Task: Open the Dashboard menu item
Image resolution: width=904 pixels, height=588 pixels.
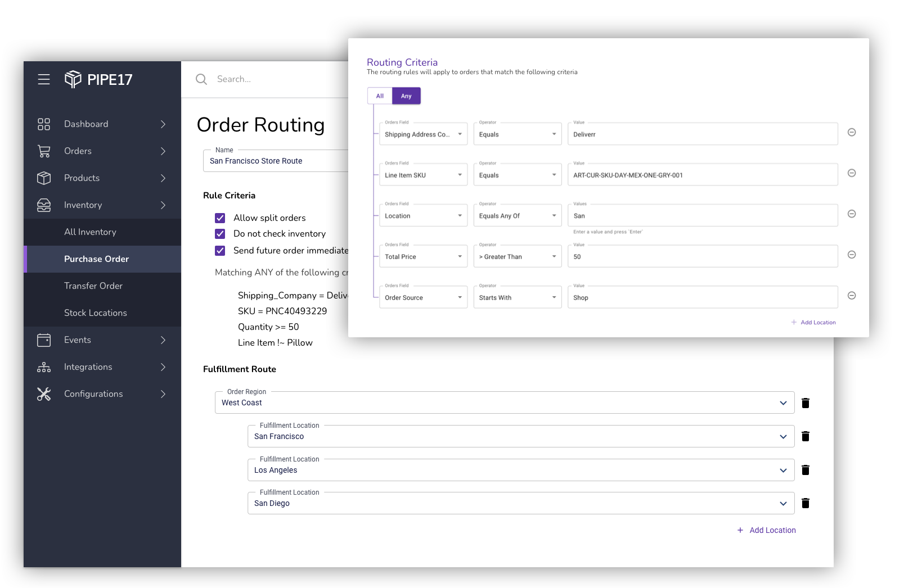Action: coord(102,124)
